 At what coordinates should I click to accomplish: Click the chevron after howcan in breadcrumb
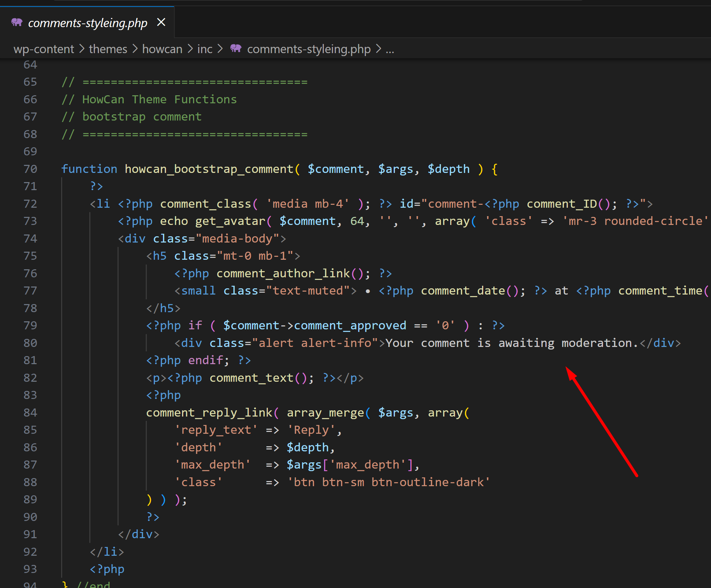(190, 49)
